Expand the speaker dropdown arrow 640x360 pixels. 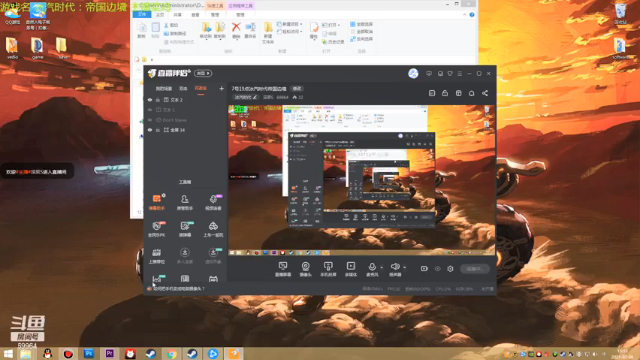[x=404, y=267]
